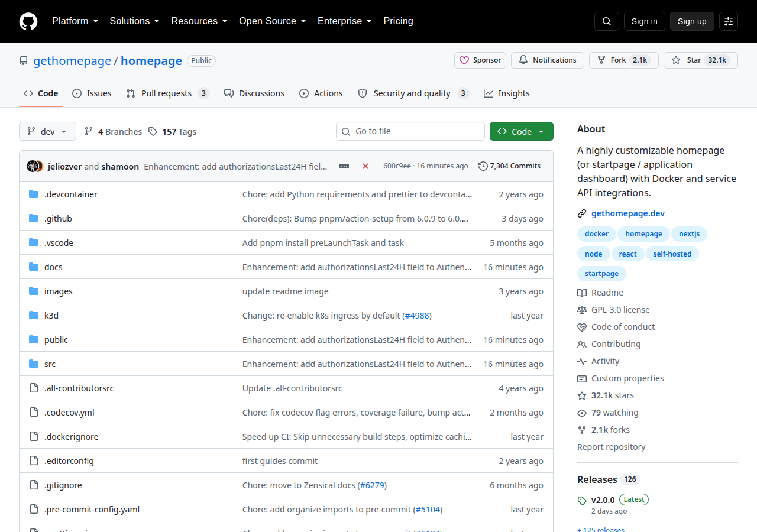Open the Report repository link
Image resolution: width=757 pixels, height=532 pixels.
pos(612,447)
